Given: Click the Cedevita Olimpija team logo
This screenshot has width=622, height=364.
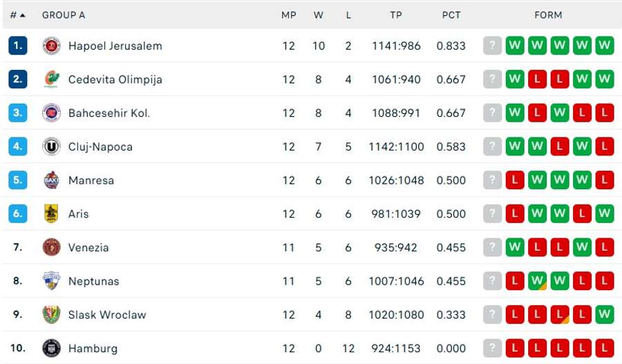Looking at the screenshot, I should click(x=51, y=79).
